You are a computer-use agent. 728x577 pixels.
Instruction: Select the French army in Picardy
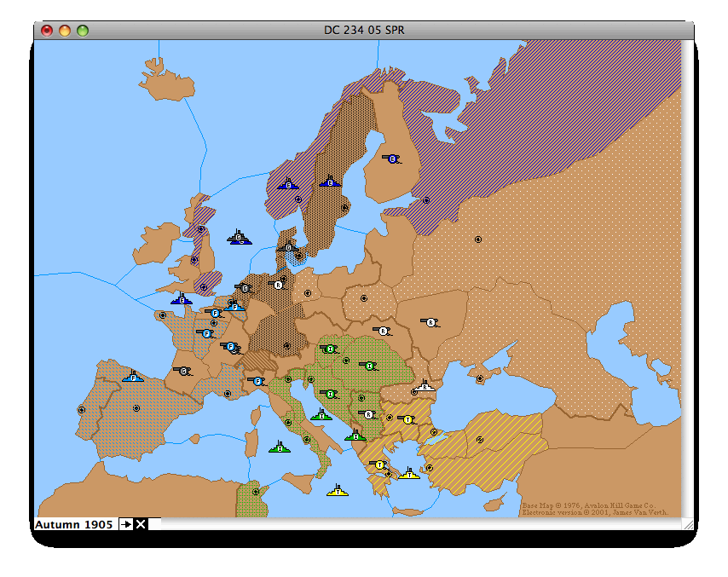[215, 314]
